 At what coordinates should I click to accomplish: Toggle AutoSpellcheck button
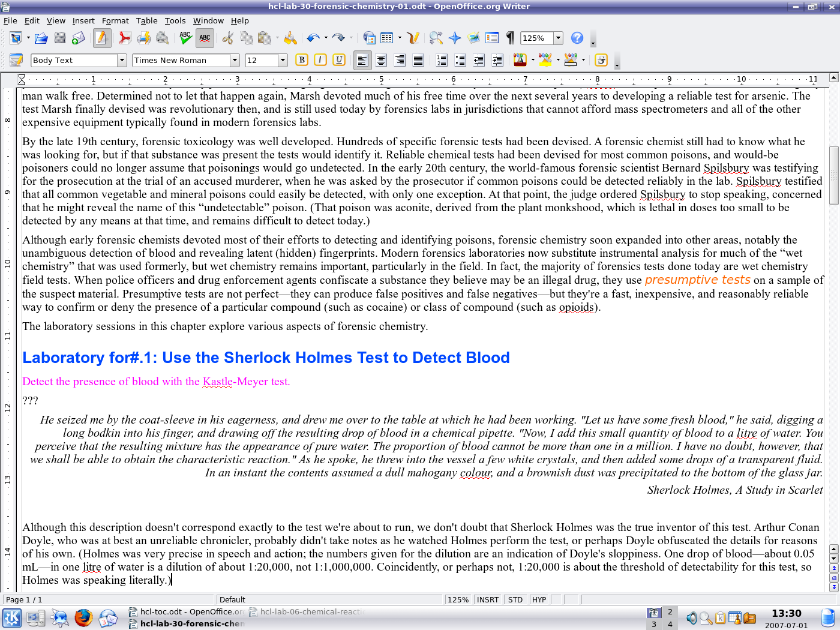(205, 38)
